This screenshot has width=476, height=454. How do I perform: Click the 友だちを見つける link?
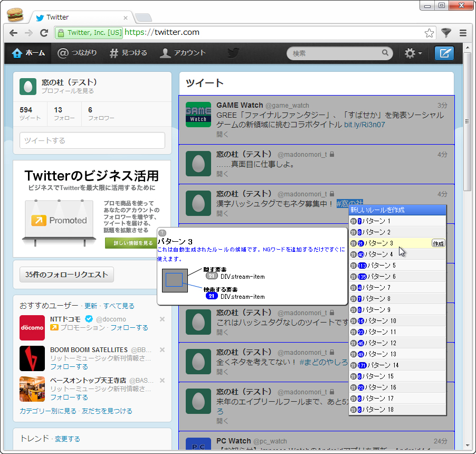click(107, 411)
